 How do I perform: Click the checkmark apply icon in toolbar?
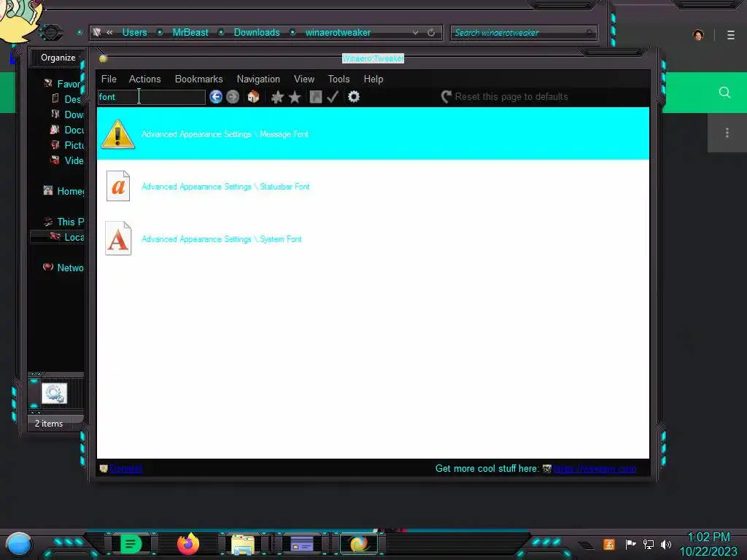333,97
